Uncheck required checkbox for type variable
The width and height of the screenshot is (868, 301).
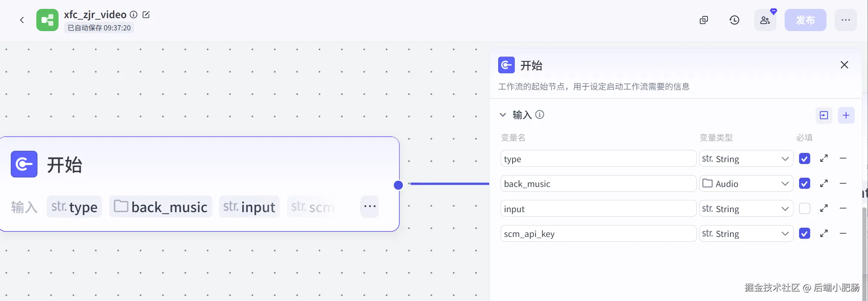[x=805, y=158]
